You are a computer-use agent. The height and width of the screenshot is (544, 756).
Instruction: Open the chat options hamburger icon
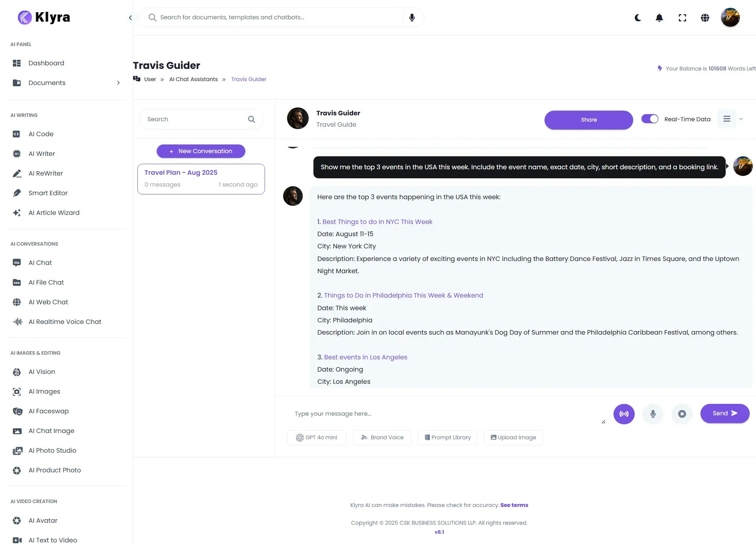tap(727, 119)
